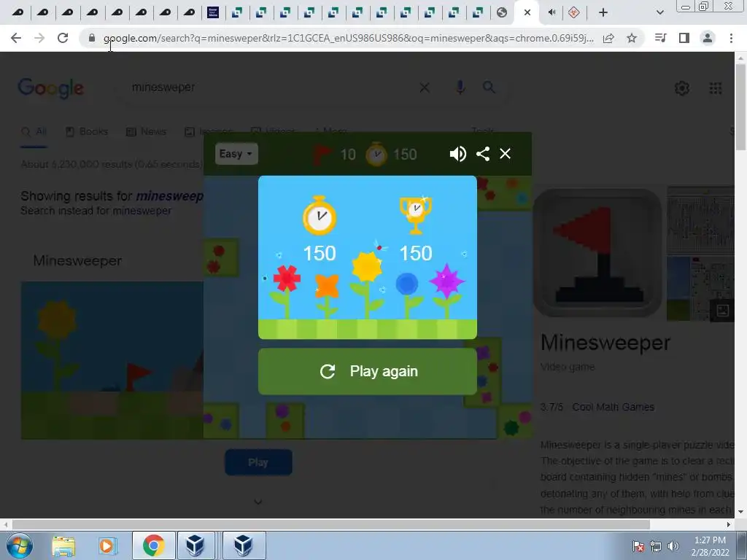This screenshot has height=560, width=747.
Task: Clear the search box text
Action: point(425,87)
